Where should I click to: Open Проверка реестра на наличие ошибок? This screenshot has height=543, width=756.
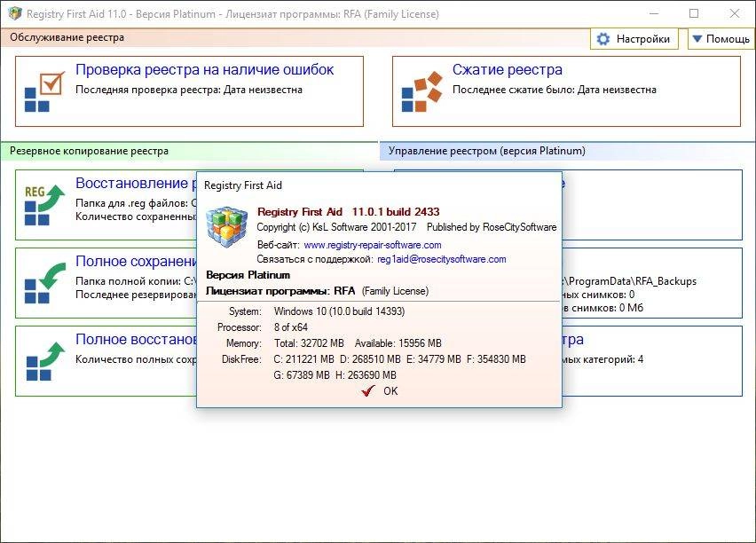point(204,69)
